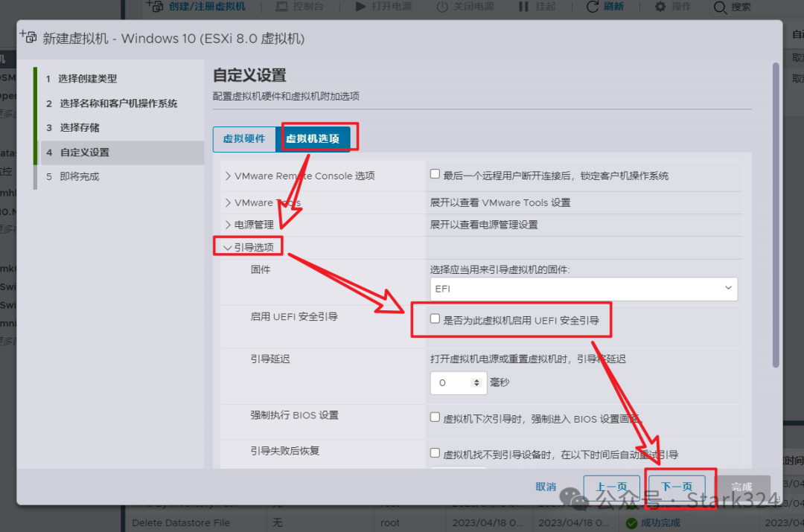Click the Suspend pause icon in toolbar
The image size is (804, 532).
click(x=523, y=7)
